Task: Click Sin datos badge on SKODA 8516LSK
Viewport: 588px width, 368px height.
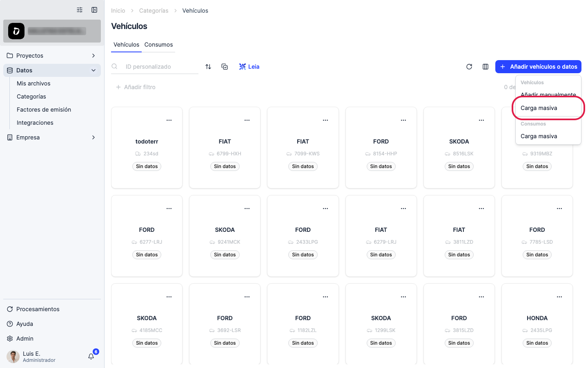Action: point(459,166)
